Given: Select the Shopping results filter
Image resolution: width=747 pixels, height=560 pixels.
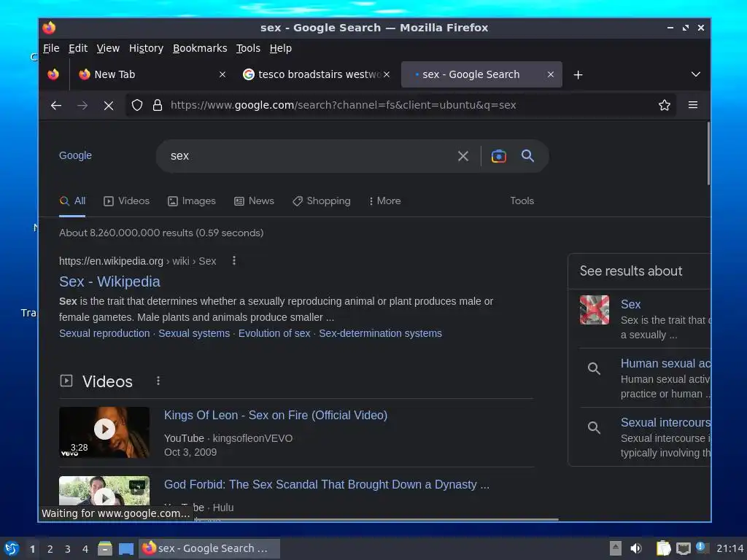Looking at the screenshot, I should tap(322, 201).
